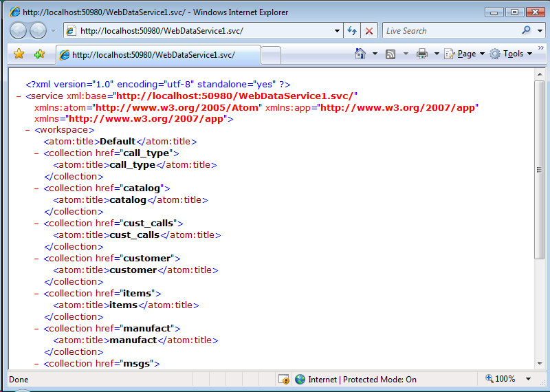This screenshot has width=550, height=392.
Task: Collapse the workspace XML node
Action: point(27,130)
